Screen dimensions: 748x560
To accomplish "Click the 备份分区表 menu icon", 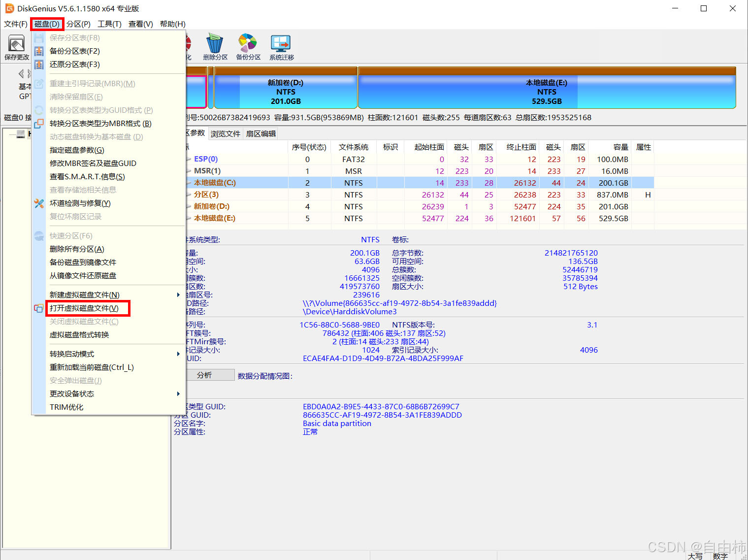I will [39, 51].
